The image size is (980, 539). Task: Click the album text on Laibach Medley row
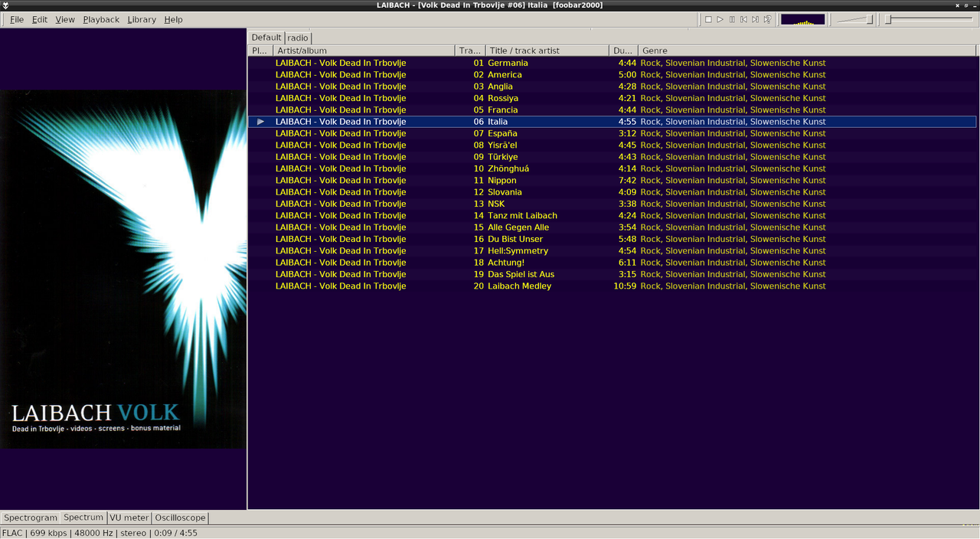click(341, 286)
